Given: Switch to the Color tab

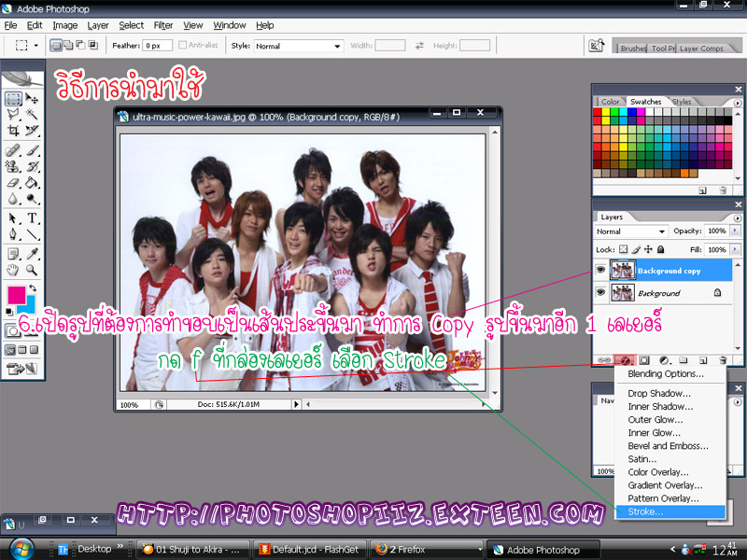Looking at the screenshot, I should (610, 102).
